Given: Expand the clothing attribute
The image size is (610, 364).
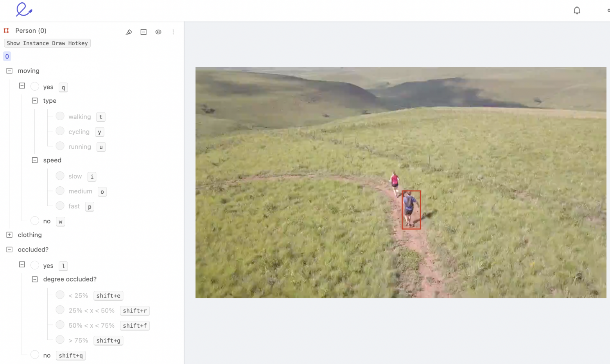Looking at the screenshot, I should click(9, 235).
